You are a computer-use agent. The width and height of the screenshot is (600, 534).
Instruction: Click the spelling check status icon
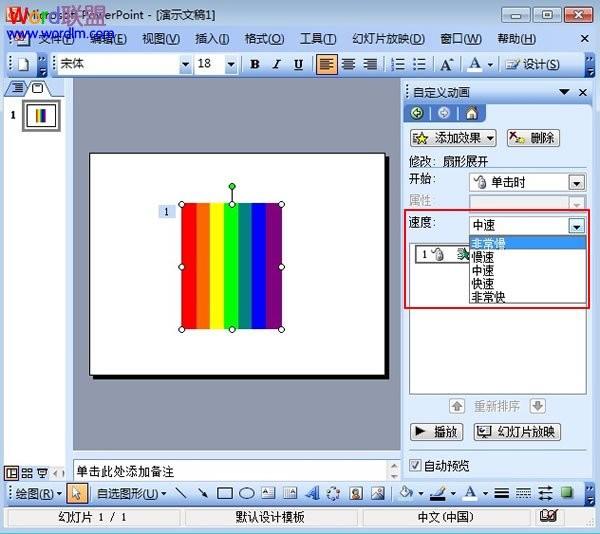[x=548, y=516]
